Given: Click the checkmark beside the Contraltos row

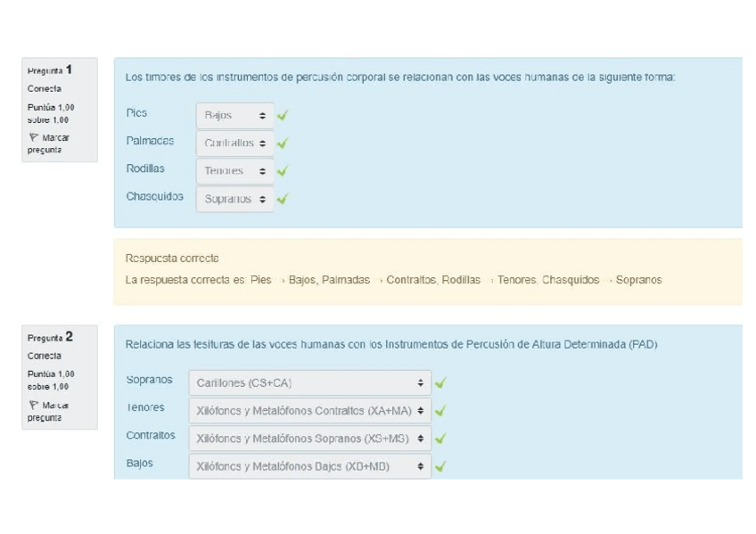Looking at the screenshot, I should click(441, 438).
